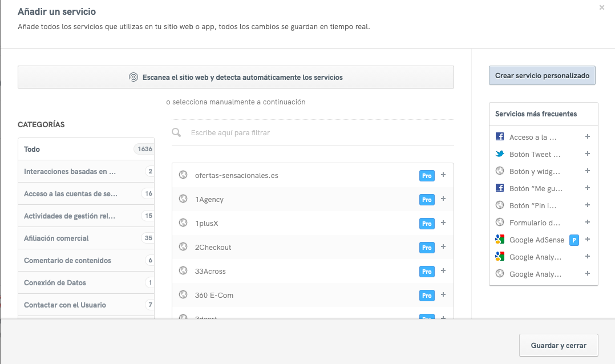Scan website to detect services automatically
The height and width of the screenshot is (364, 615).
(236, 77)
